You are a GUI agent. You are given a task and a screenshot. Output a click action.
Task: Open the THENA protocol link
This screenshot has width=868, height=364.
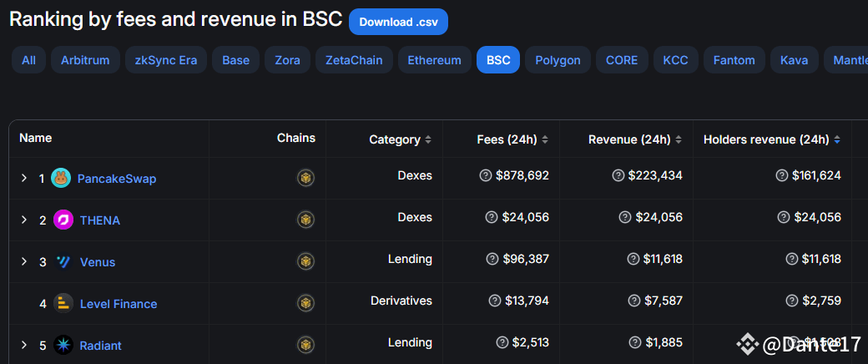pos(100,220)
